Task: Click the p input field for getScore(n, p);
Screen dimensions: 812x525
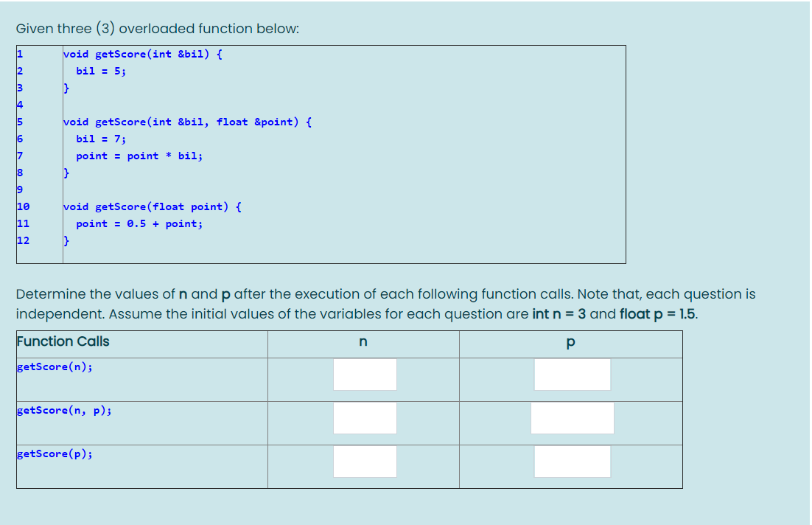Action: 572,418
